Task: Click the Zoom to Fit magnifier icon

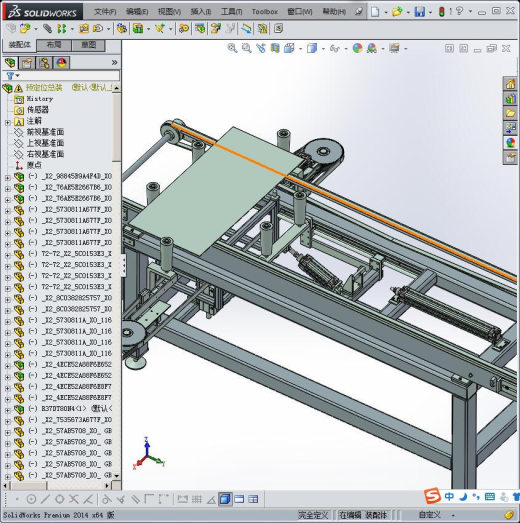Action: point(232,48)
